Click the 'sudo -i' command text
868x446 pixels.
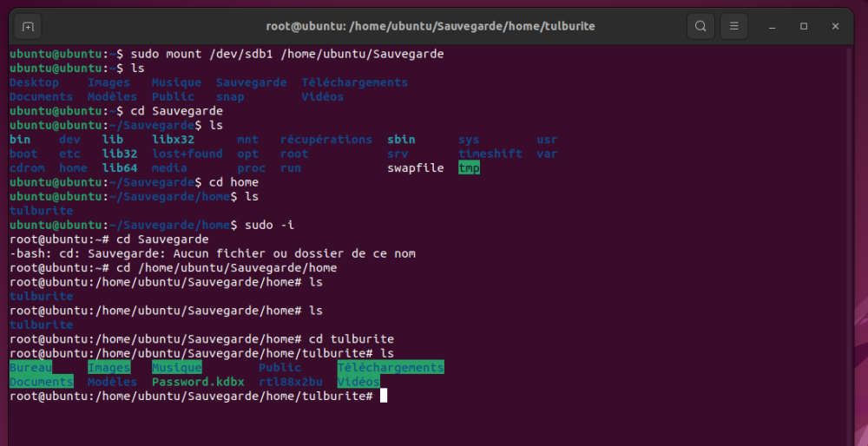tap(270, 226)
